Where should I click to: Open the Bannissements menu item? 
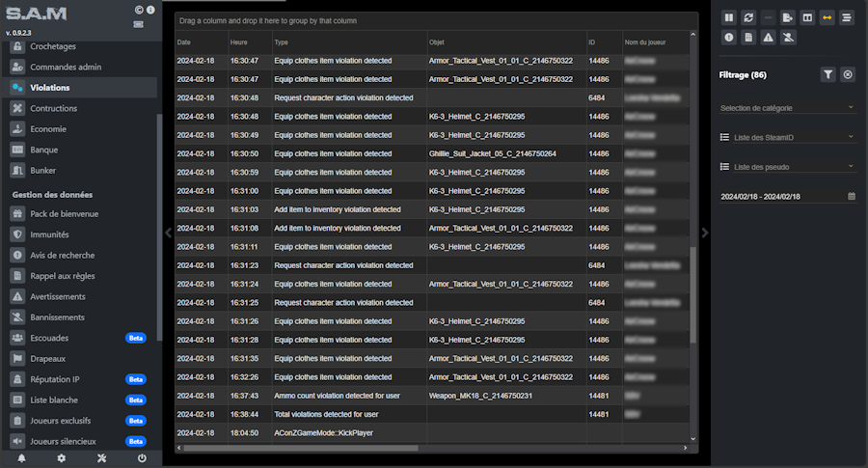point(58,317)
